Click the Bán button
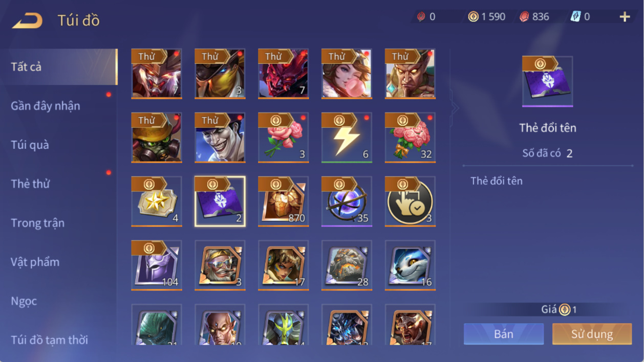The height and width of the screenshot is (362, 644). [x=504, y=334]
